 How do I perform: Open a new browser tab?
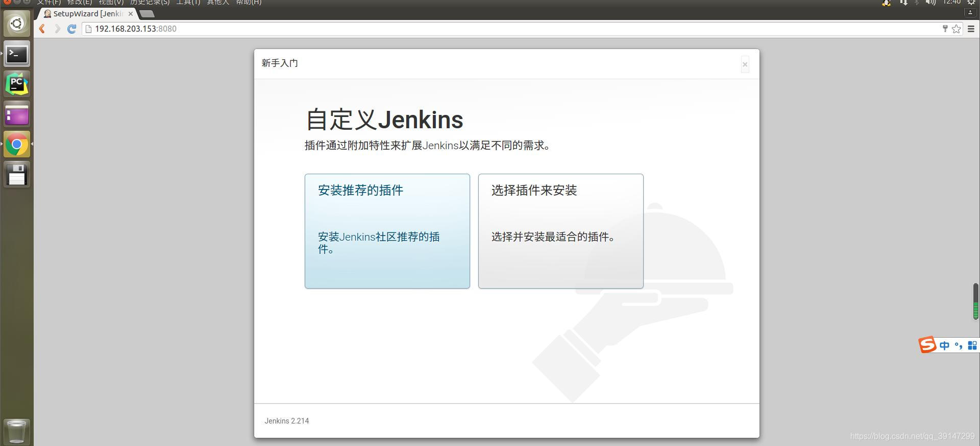click(147, 13)
